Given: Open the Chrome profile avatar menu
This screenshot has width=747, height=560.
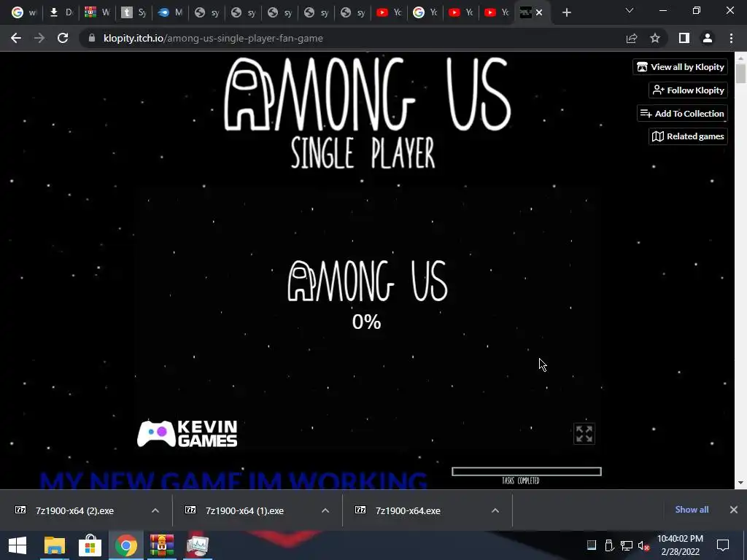Looking at the screenshot, I should click(x=708, y=38).
